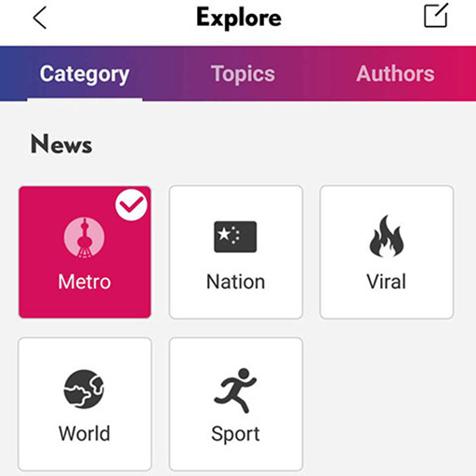The image size is (476, 476).
Task: Toggle the Sport label text
Action: pos(235,434)
